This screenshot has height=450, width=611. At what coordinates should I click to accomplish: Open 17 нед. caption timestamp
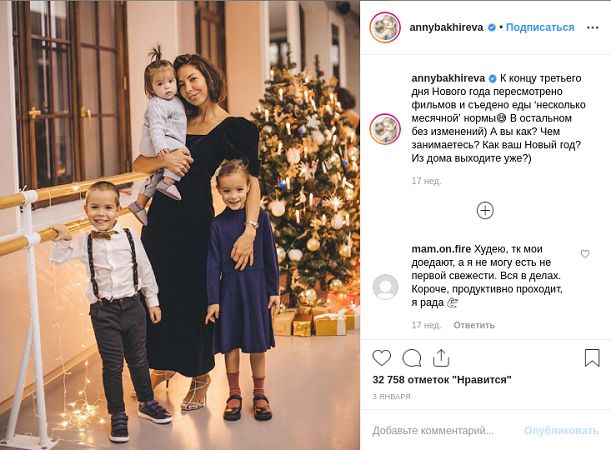[426, 181]
